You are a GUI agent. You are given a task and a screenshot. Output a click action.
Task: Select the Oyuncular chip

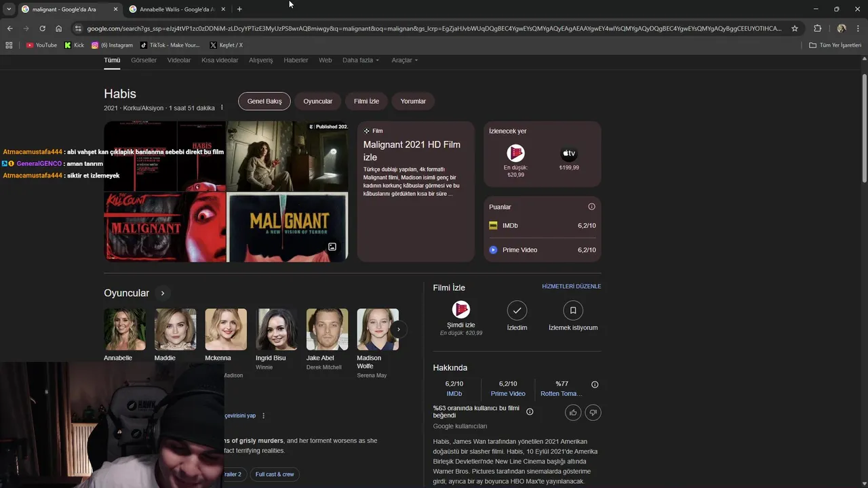coord(318,101)
